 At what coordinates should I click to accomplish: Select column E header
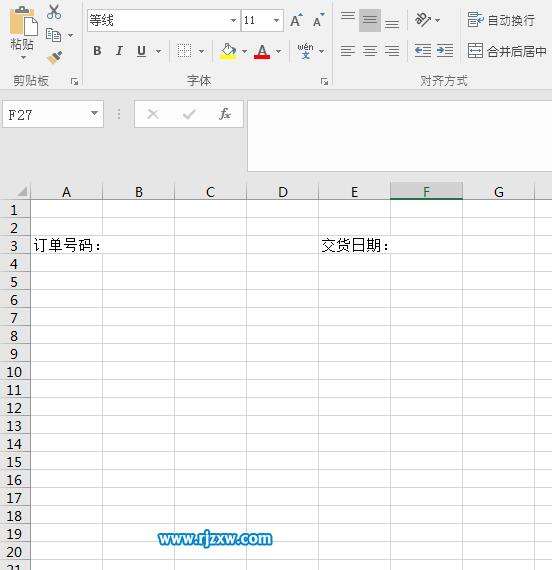tap(355, 192)
